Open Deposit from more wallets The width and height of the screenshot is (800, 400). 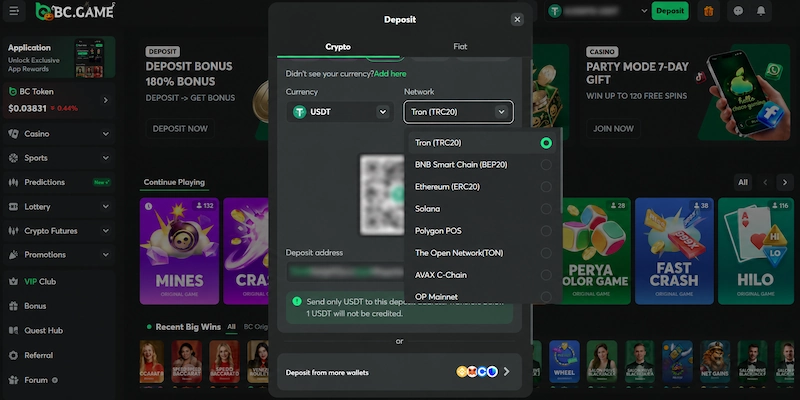coord(399,372)
